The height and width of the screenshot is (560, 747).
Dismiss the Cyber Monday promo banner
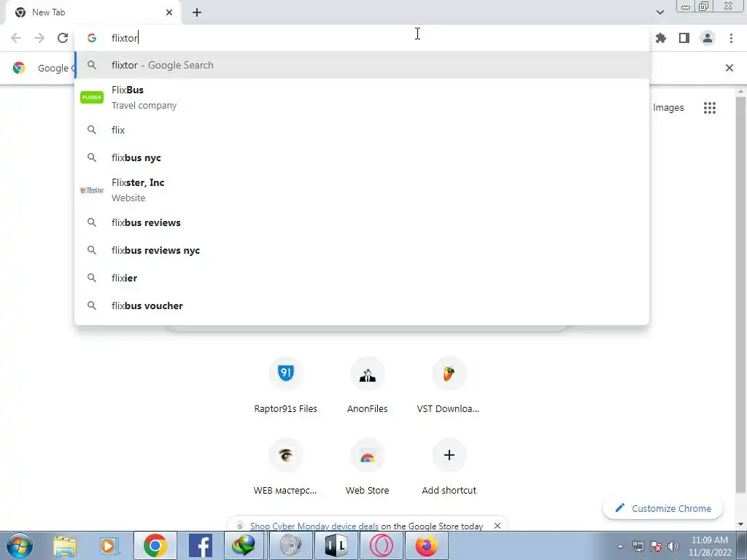point(498,526)
